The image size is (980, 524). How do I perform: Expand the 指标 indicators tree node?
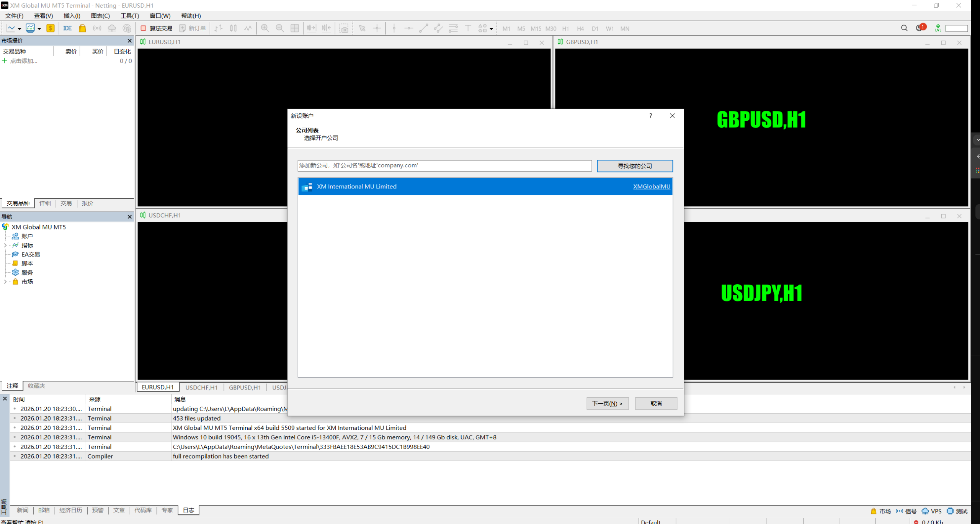(x=5, y=245)
